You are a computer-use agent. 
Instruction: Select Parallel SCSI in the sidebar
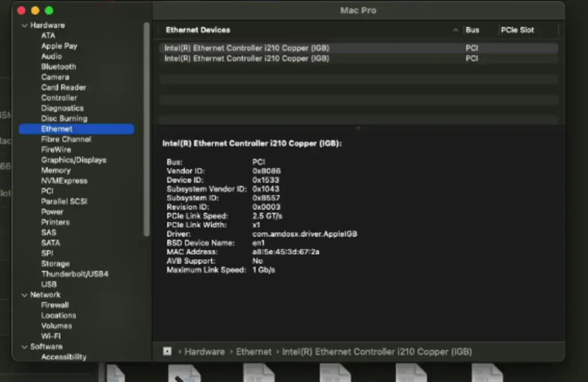point(64,201)
